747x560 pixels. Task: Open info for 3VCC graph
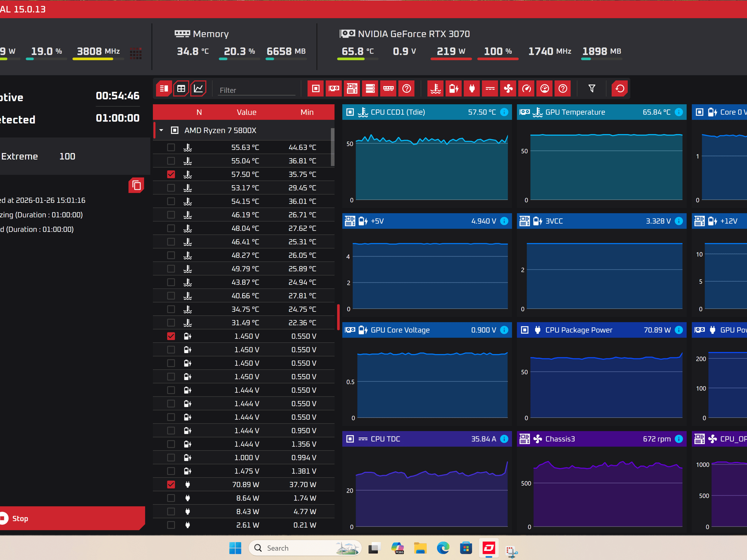point(679,221)
